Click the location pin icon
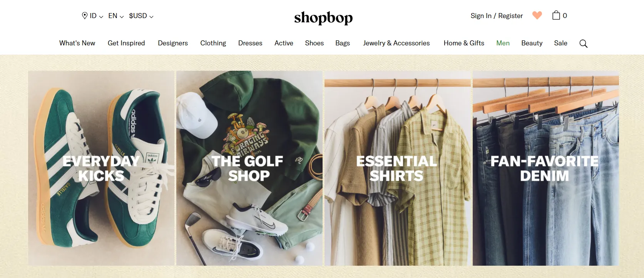 [x=85, y=16]
